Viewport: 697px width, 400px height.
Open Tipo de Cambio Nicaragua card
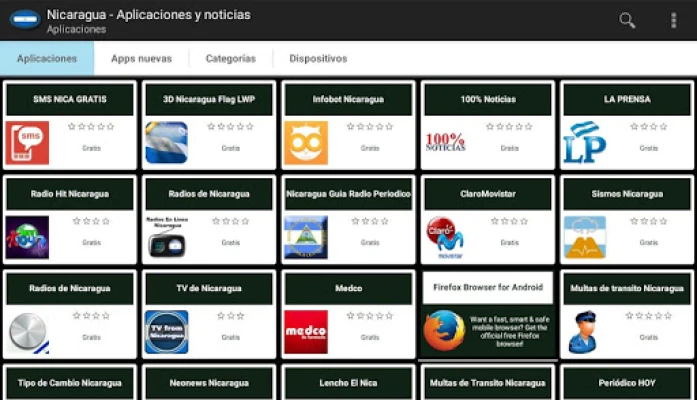(70, 383)
